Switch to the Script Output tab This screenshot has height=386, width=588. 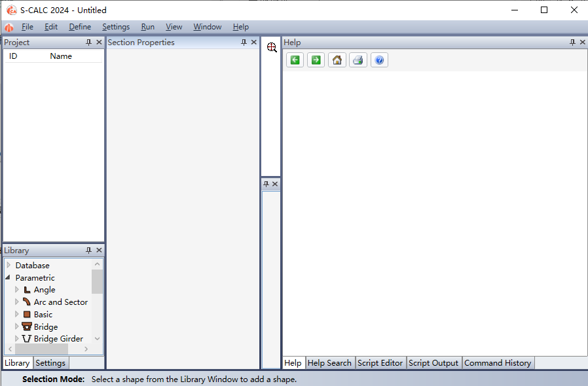point(433,362)
